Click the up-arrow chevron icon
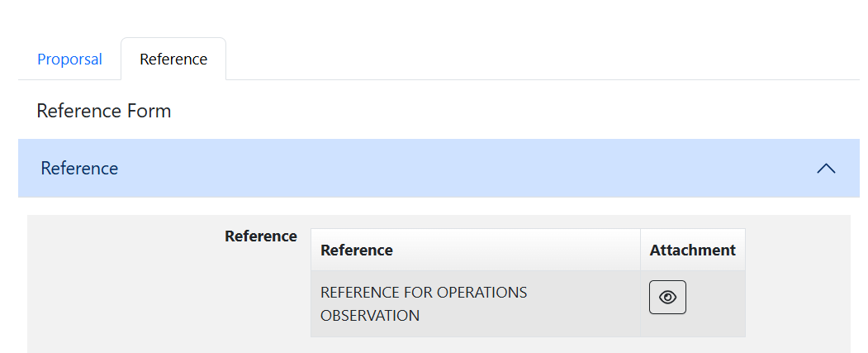This screenshot has width=868, height=353. pos(825,169)
